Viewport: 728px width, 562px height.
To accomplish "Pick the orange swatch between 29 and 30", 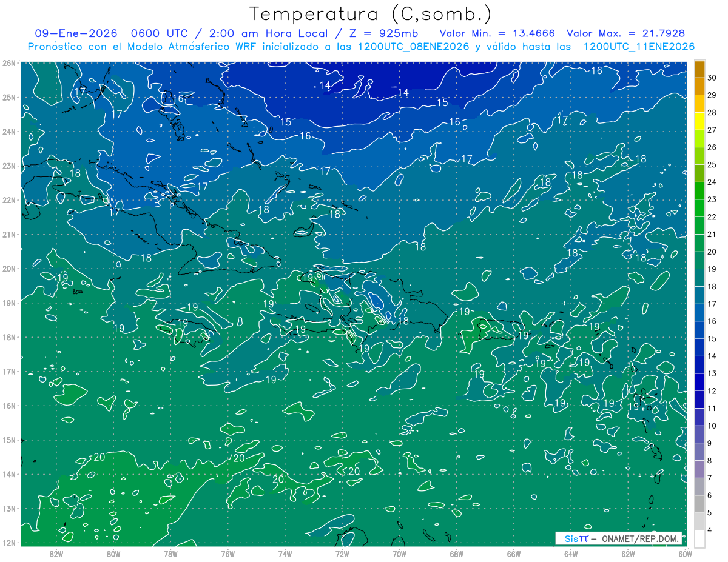I will [699, 87].
